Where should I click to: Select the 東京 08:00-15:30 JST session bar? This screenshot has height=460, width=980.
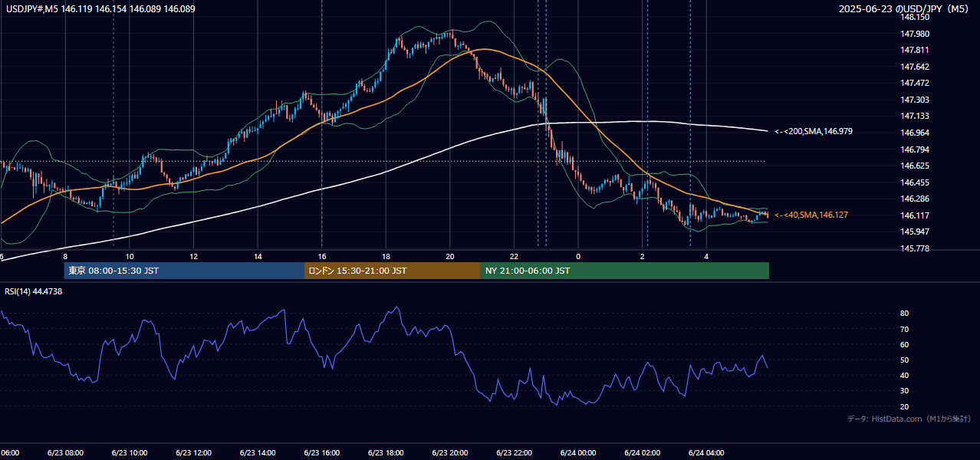tap(184, 271)
